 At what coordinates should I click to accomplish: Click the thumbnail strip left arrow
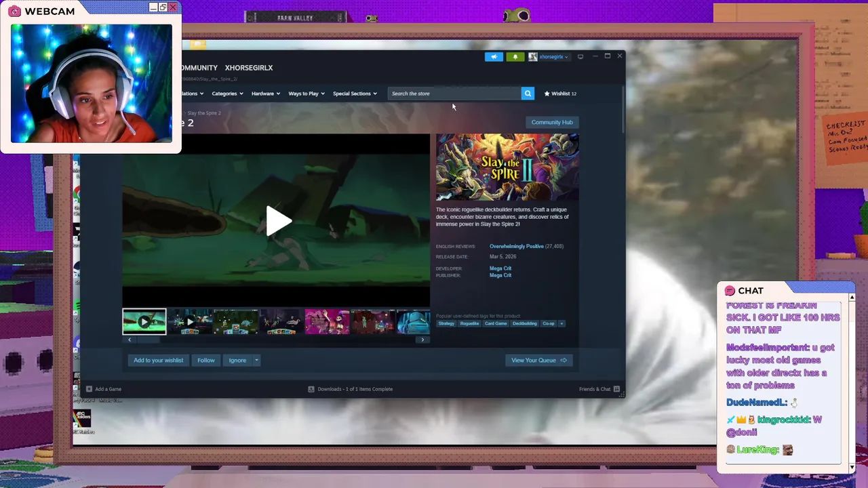pyautogui.click(x=130, y=340)
